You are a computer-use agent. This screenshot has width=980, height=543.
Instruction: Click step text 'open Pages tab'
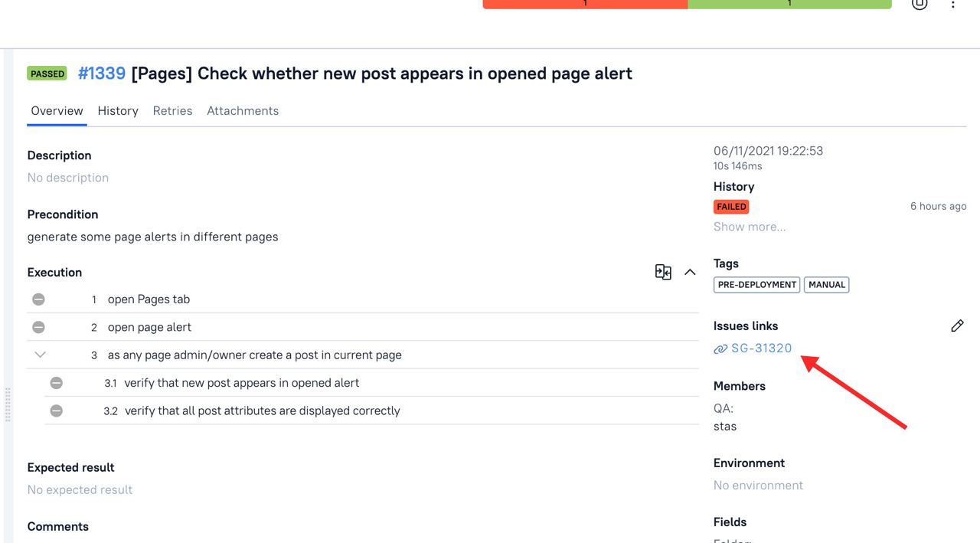pos(149,299)
